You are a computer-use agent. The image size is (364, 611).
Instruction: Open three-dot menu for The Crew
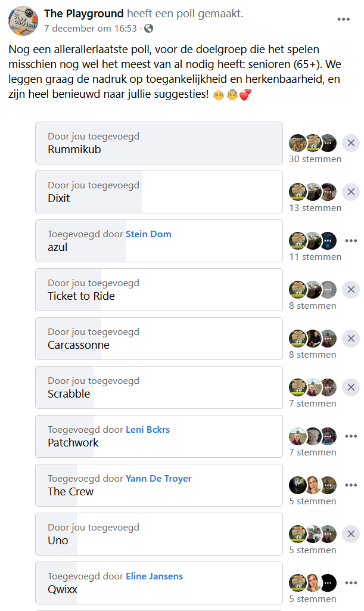point(351,485)
